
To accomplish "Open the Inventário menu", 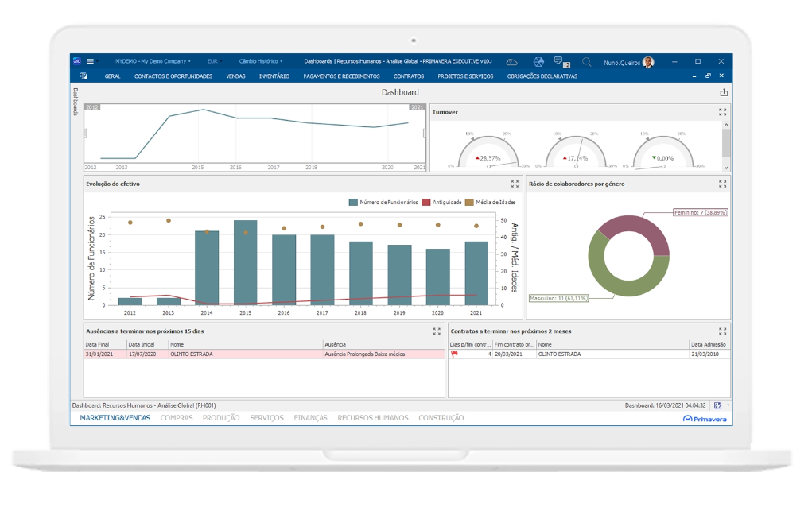I will (x=274, y=76).
